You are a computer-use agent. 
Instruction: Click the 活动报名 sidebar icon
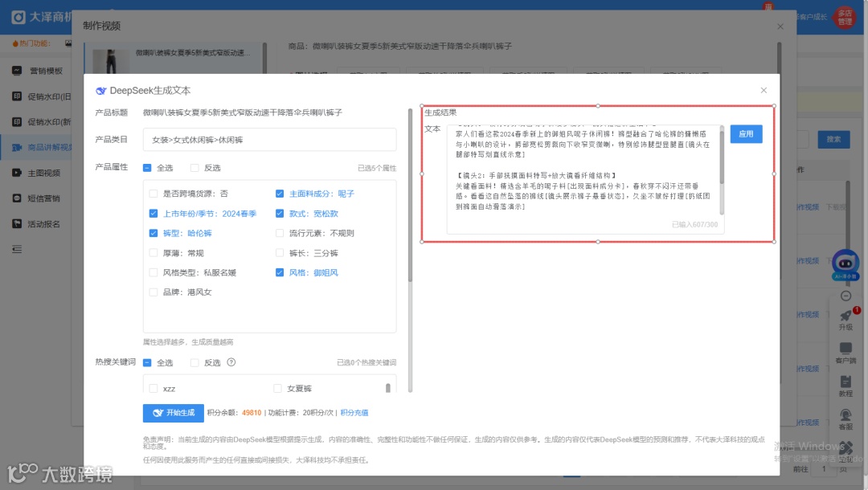pyautogui.click(x=17, y=223)
